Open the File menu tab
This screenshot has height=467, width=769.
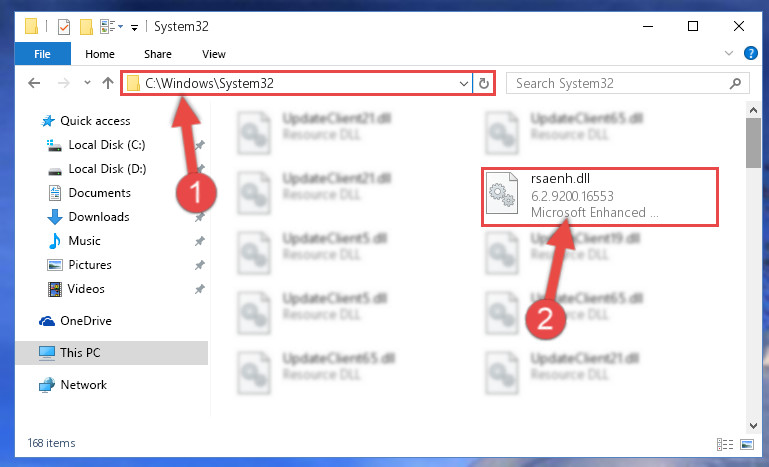[43, 54]
